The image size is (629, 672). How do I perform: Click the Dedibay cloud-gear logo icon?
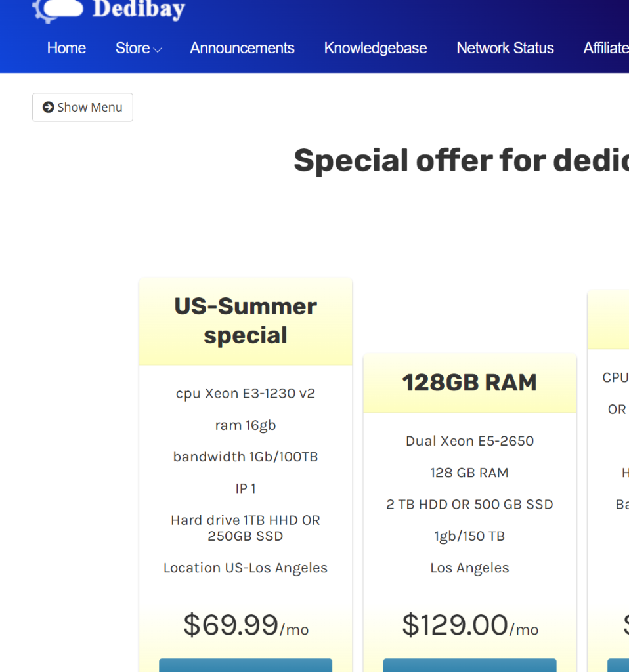pos(58,9)
